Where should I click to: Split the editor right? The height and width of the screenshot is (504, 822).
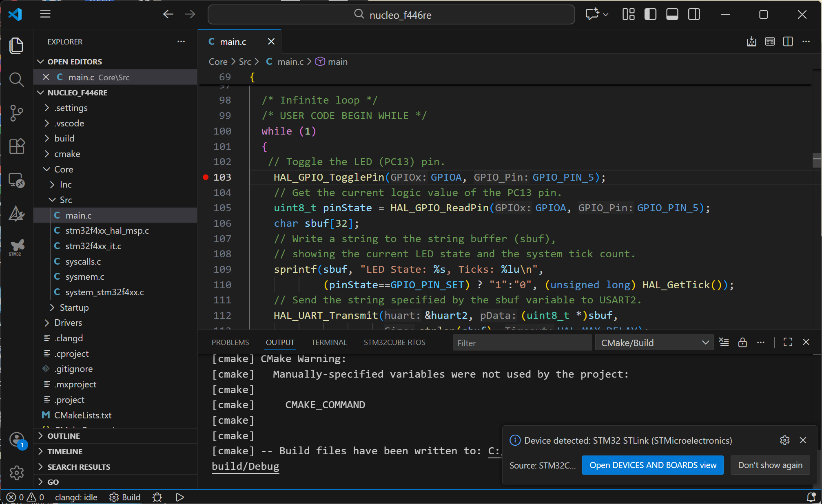pyautogui.click(x=788, y=42)
